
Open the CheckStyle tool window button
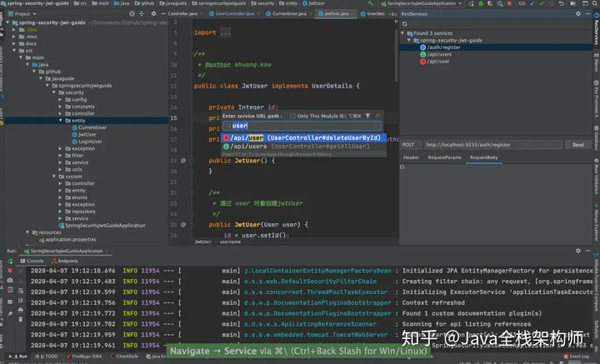124,357
